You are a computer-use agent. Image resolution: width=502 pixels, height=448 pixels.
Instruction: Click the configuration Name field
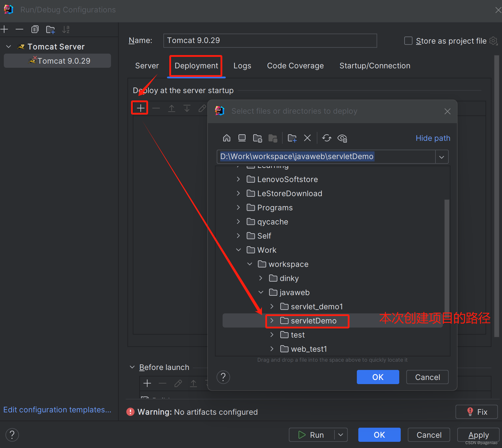pos(270,41)
